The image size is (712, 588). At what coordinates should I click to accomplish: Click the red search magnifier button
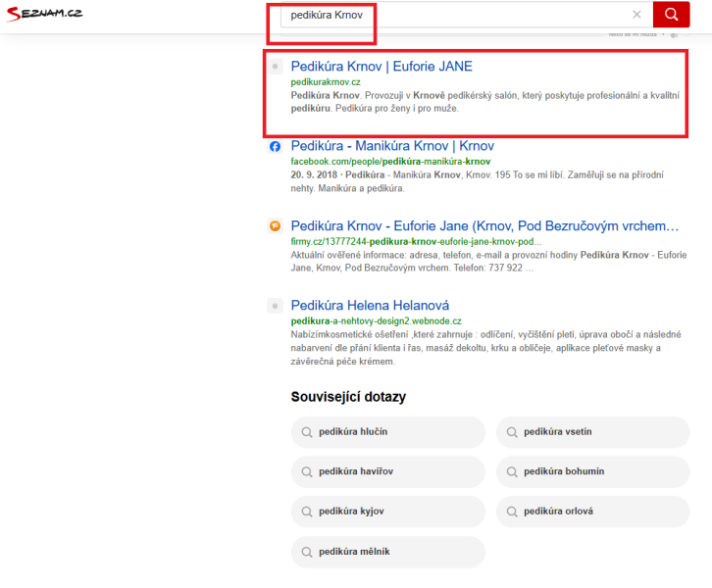pyautogui.click(x=671, y=15)
